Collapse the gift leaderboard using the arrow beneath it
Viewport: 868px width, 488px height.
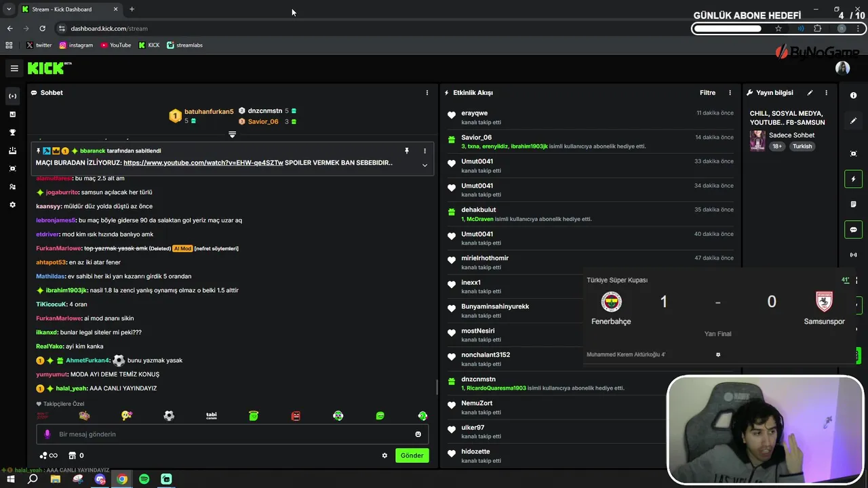[232, 134]
